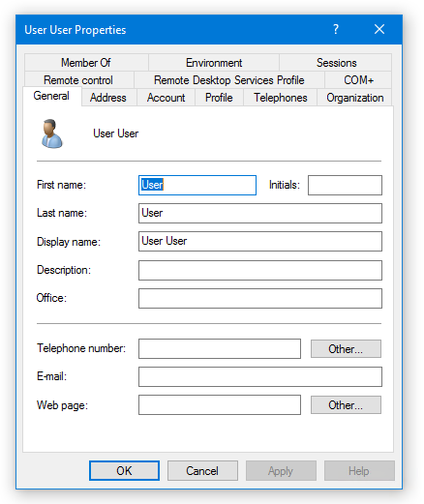This screenshot has height=504, width=424.
Task: Click the user avatar icon
Action: click(51, 133)
